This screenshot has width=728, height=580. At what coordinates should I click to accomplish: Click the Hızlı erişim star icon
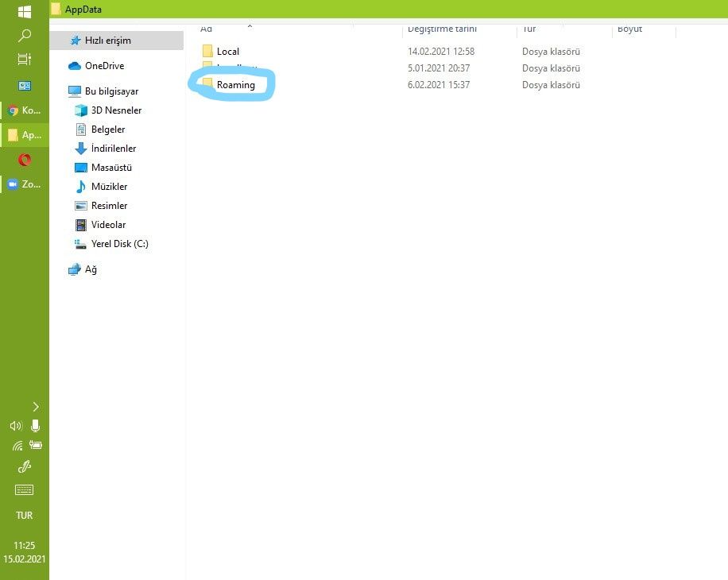click(x=76, y=41)
